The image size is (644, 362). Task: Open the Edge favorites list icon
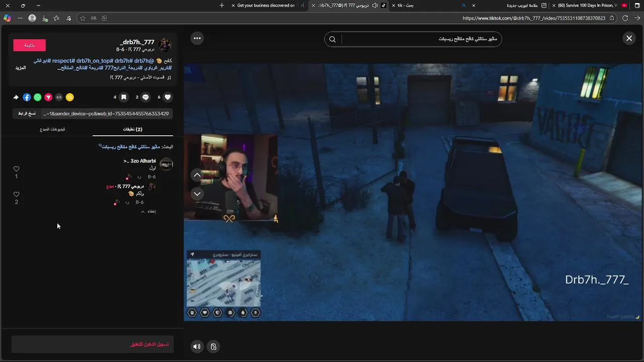(56, 18)
